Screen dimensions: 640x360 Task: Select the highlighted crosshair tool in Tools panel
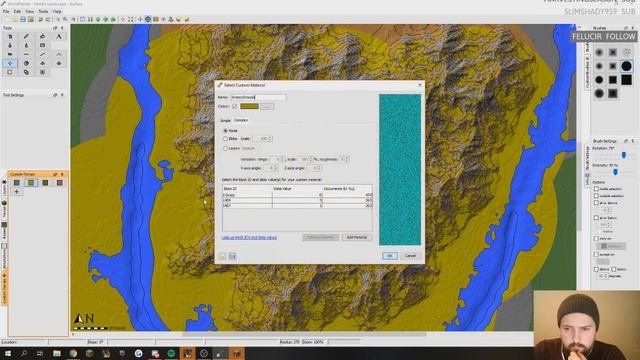(x=10, y=63)
